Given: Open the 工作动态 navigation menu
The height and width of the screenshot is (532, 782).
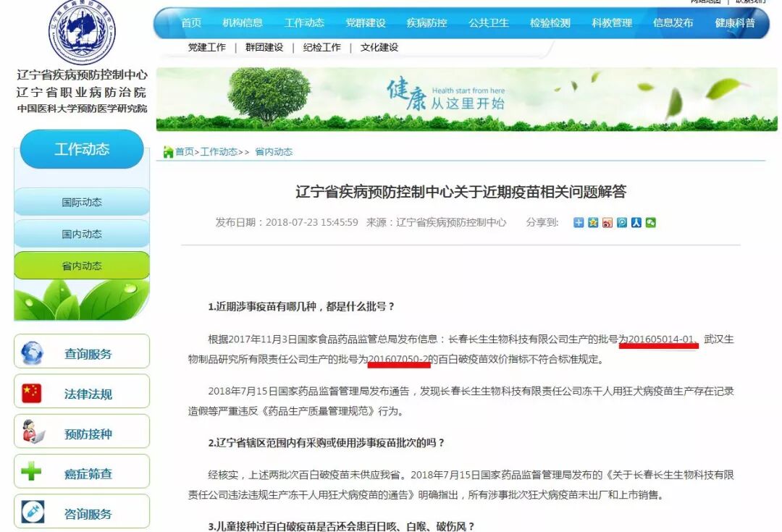Looking at the screenshot, I should (x=304, y=23).
